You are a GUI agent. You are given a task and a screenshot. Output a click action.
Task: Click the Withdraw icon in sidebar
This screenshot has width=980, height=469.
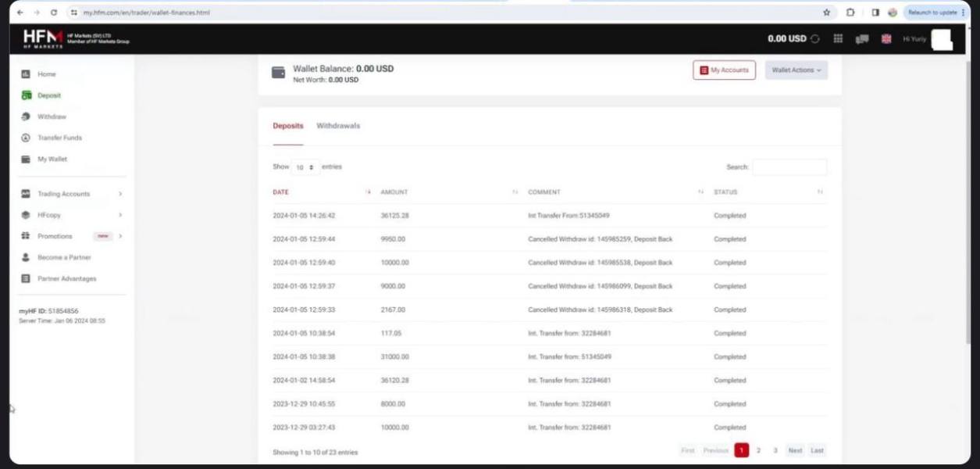pos(25,116)
